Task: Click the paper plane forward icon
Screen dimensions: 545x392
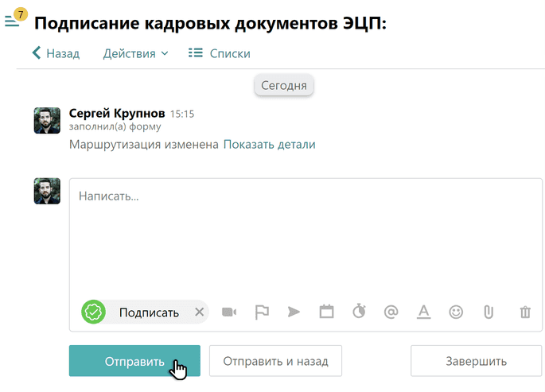Action: point(294,312)
